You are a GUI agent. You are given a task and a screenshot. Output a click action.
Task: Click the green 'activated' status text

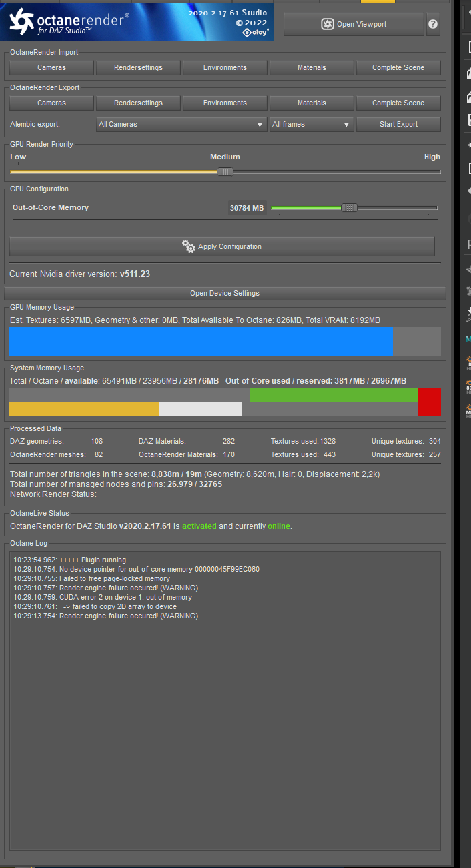coord(199,526)
